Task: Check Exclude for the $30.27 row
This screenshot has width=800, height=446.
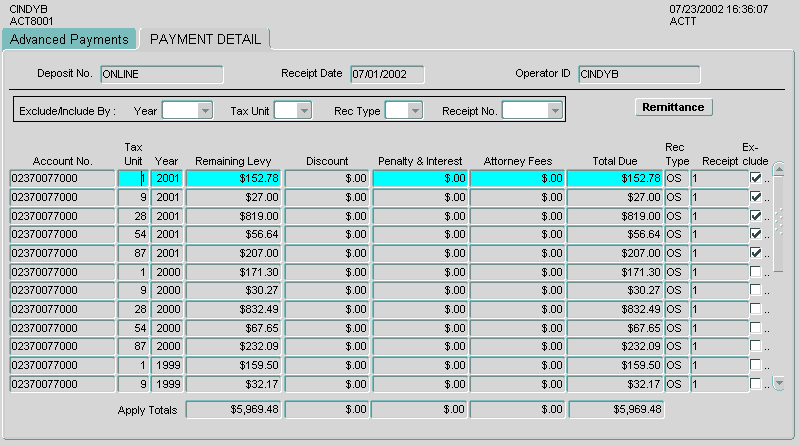Action: tap(756, 290)
